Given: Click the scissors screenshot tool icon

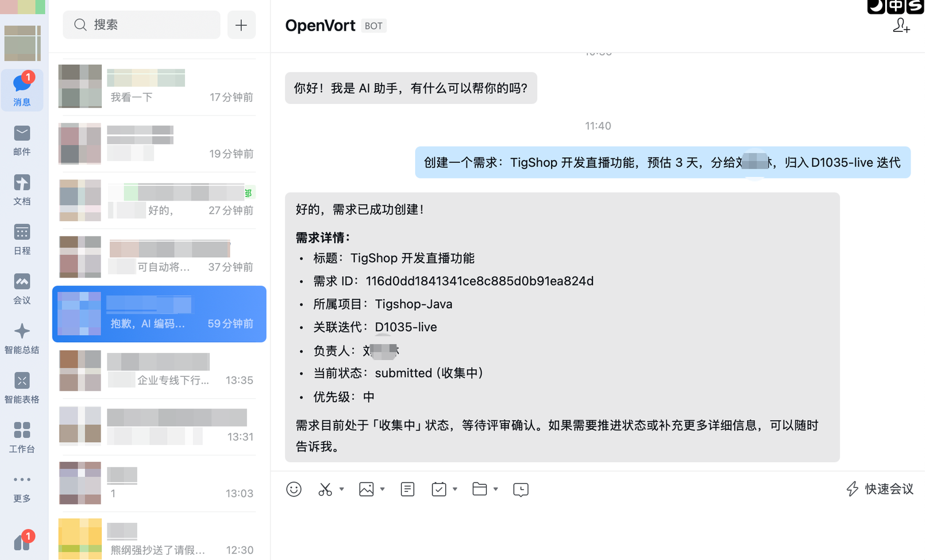Looking at the screenshot, I should (x=325, y=489).
